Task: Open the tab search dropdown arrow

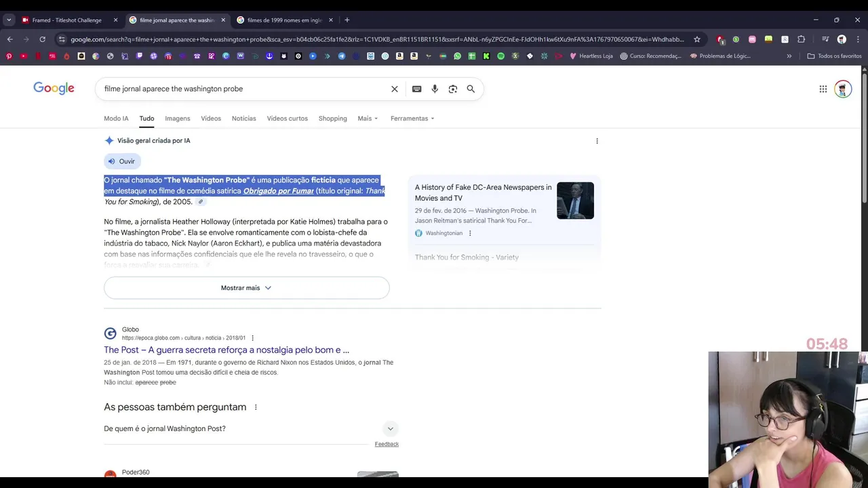Action: click(x=9, y=20)
